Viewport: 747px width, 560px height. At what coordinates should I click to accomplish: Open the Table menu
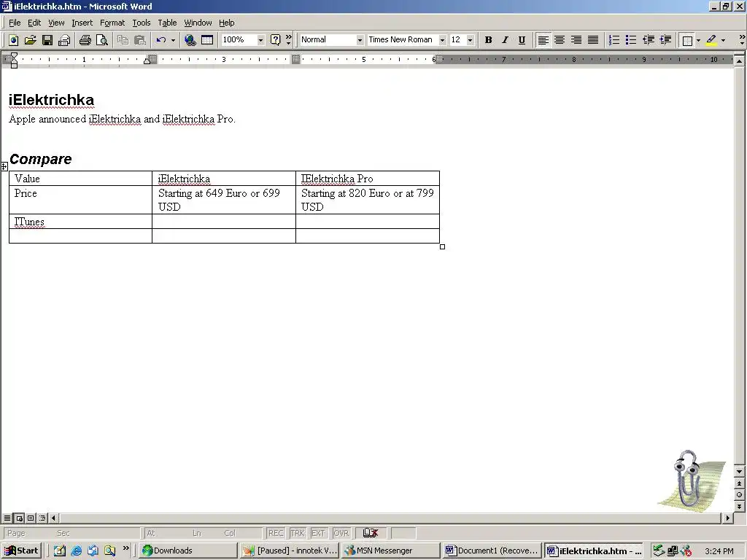167,23
